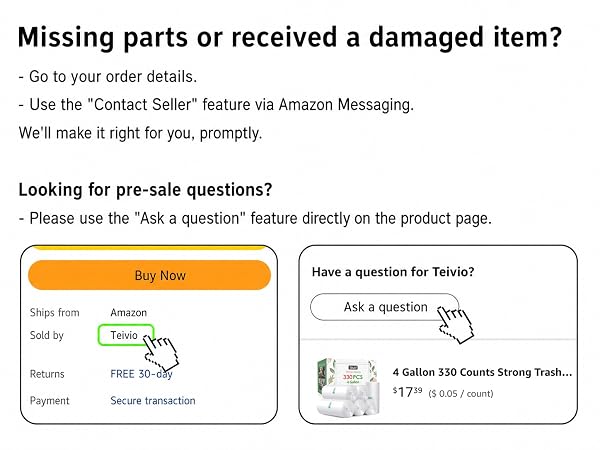Click the Sold by label

[47, 335]
